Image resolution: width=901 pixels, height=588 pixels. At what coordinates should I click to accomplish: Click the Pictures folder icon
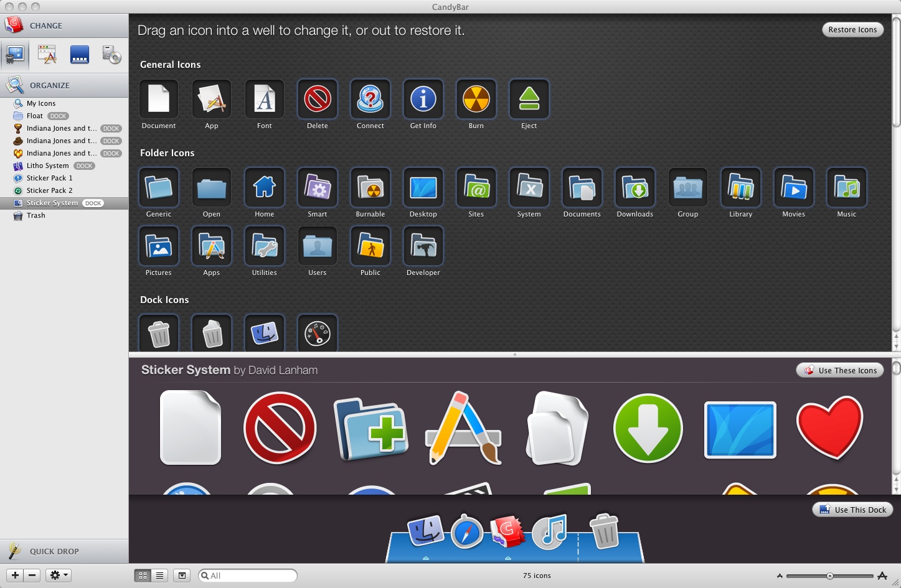tap(159, 246)
